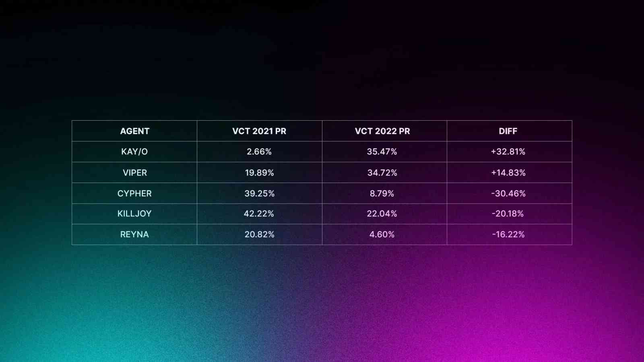Screen dimensions: 644x362
Task: Click the KAY/O agent cell
Action: [x=134, y=152]
